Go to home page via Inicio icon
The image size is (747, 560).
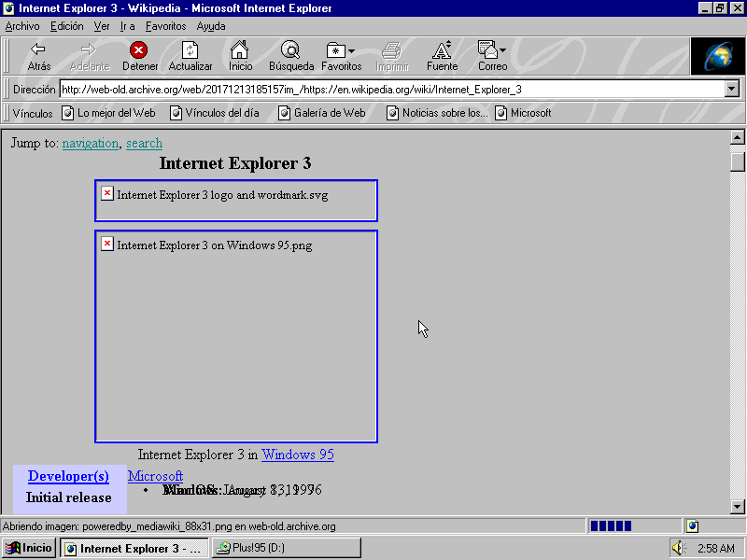point(240,51)
